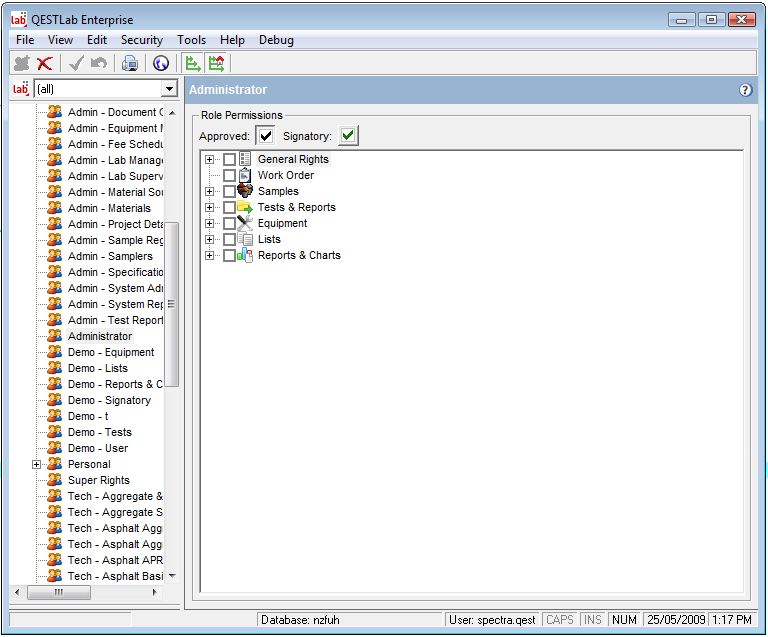This screenshot has width=768, height=637.
Task: Click the red X delete toolbar icon
Action: coord(45,64)
